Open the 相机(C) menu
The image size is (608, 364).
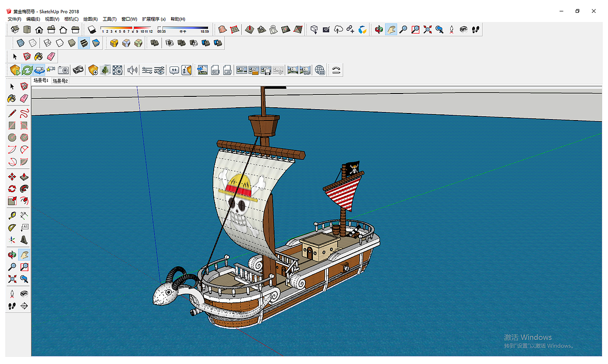point(71,19)
